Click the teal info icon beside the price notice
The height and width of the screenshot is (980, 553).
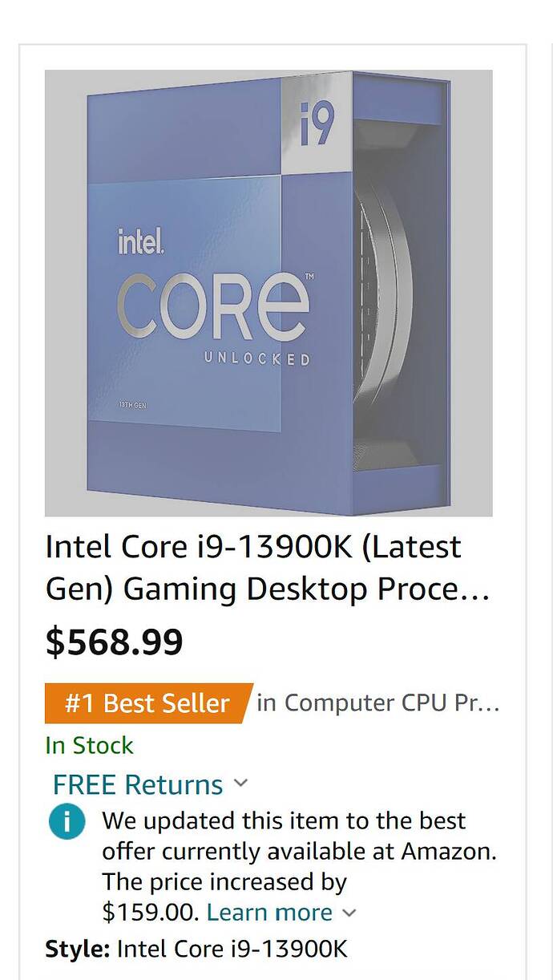coord(68,821)
